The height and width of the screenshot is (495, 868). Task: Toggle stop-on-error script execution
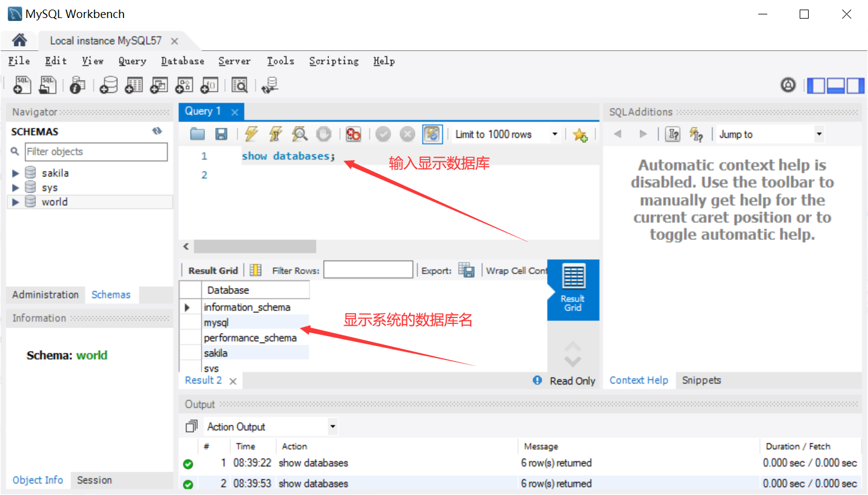point(353,134)
